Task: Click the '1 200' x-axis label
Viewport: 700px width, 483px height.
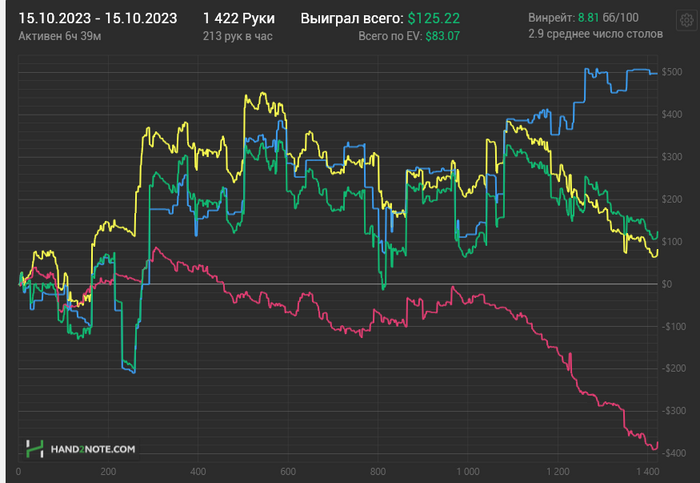Action: (x=558, y=471)
